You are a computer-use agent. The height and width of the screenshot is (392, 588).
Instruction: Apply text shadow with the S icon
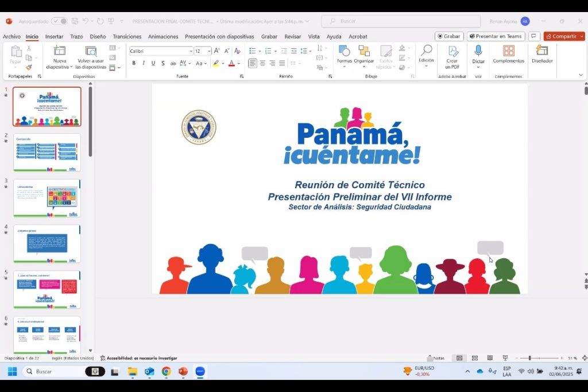click(163, 63)
